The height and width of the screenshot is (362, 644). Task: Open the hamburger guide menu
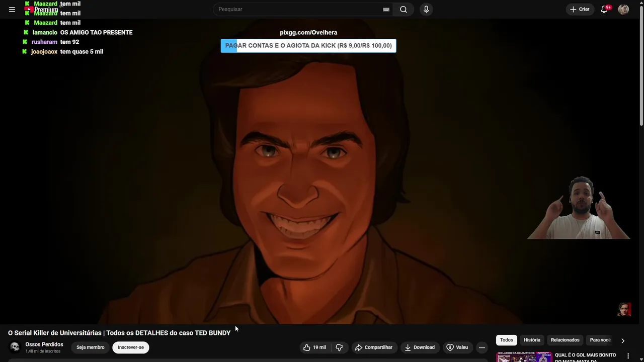pyautogui.click(x=12, y=9)
